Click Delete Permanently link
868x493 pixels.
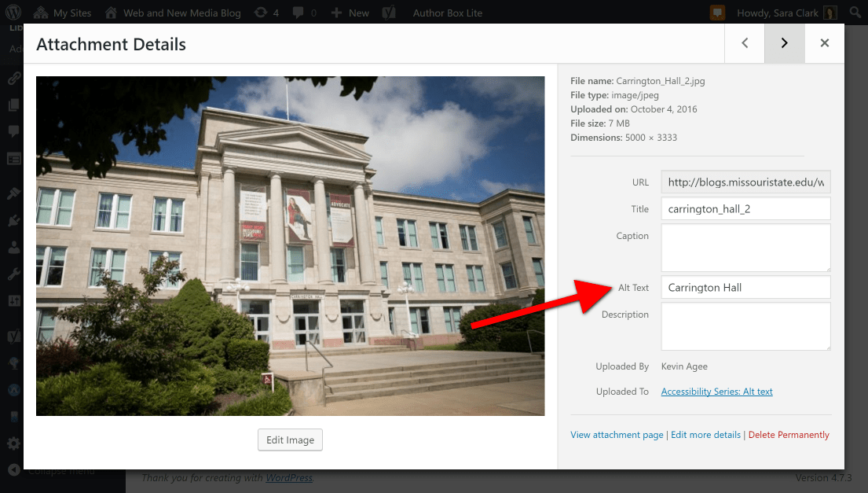click(x=789, y=435)
